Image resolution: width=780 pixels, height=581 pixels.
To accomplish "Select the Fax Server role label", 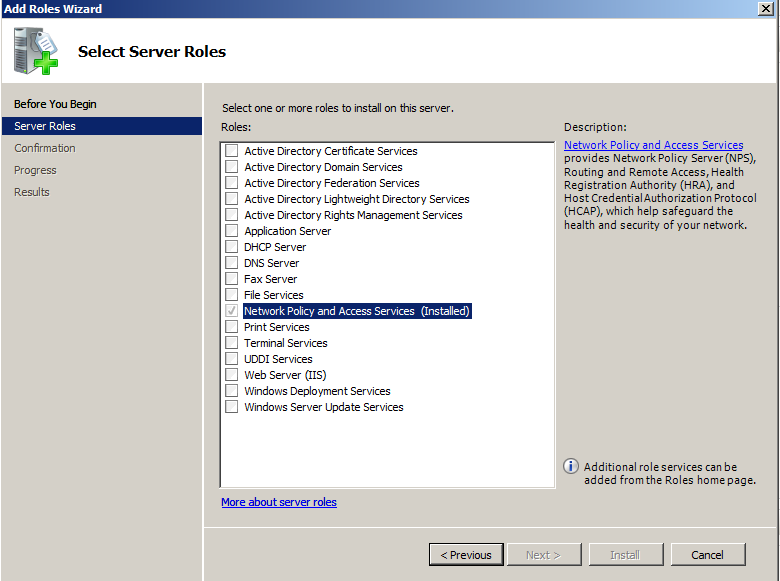I will (270, 279).
